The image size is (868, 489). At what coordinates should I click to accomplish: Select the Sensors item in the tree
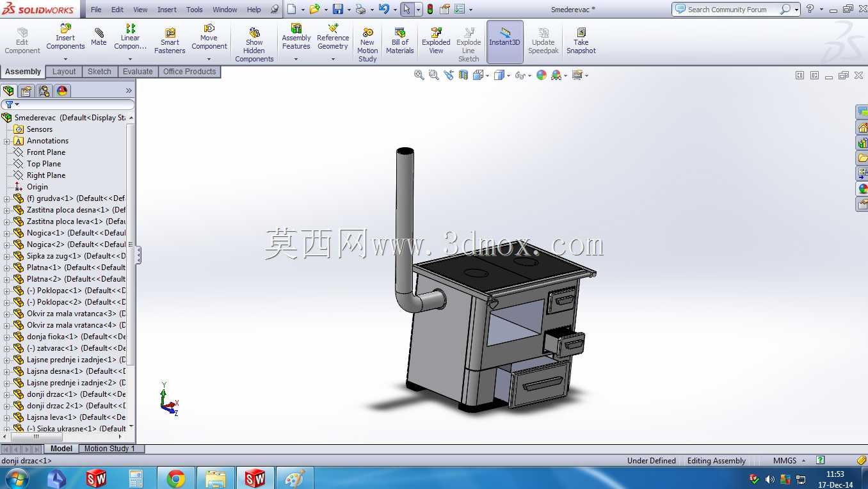(40, 129)
